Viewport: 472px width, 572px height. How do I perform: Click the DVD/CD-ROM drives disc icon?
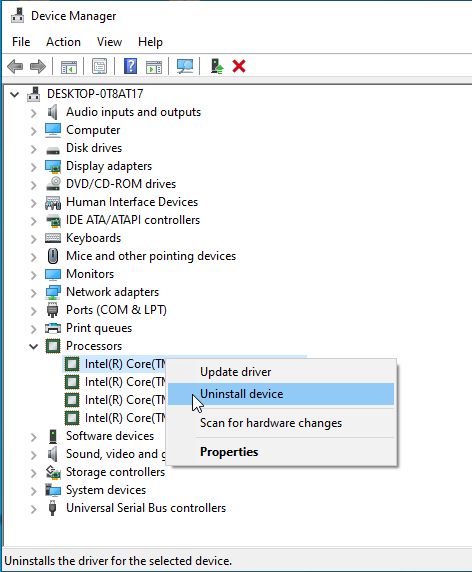click(53, 184)
